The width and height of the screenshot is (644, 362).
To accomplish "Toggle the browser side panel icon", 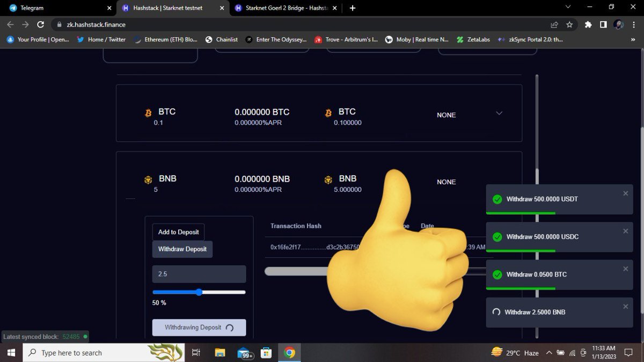I will [x=603, y=25].
